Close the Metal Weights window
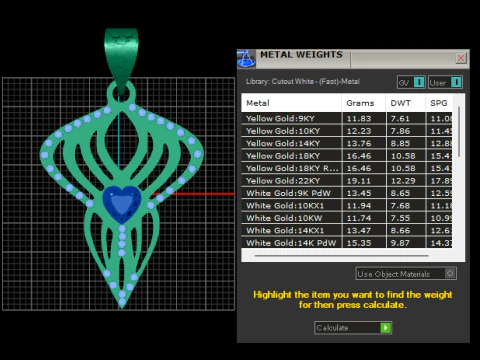 pos(461,58)
